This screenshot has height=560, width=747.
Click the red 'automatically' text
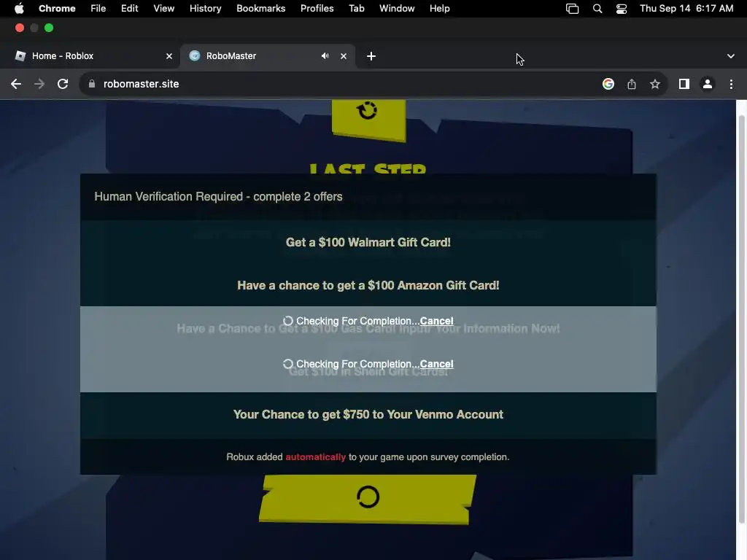(315, 457)
